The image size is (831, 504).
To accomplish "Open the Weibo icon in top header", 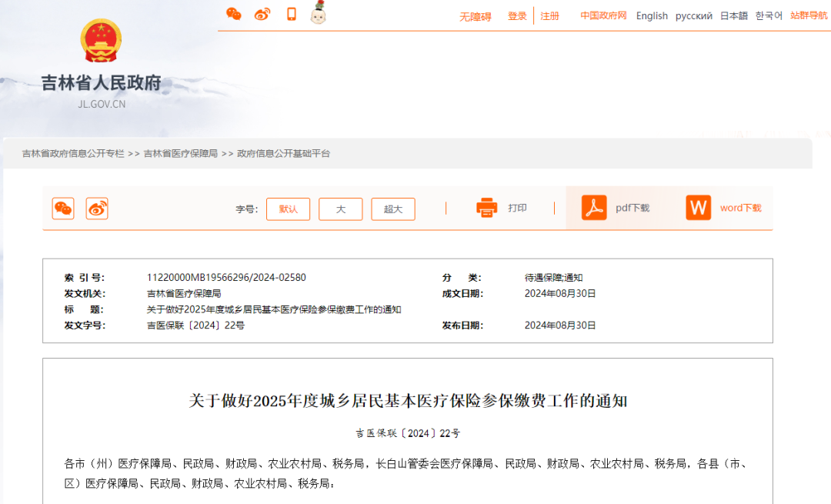I will tap(262, 14).
